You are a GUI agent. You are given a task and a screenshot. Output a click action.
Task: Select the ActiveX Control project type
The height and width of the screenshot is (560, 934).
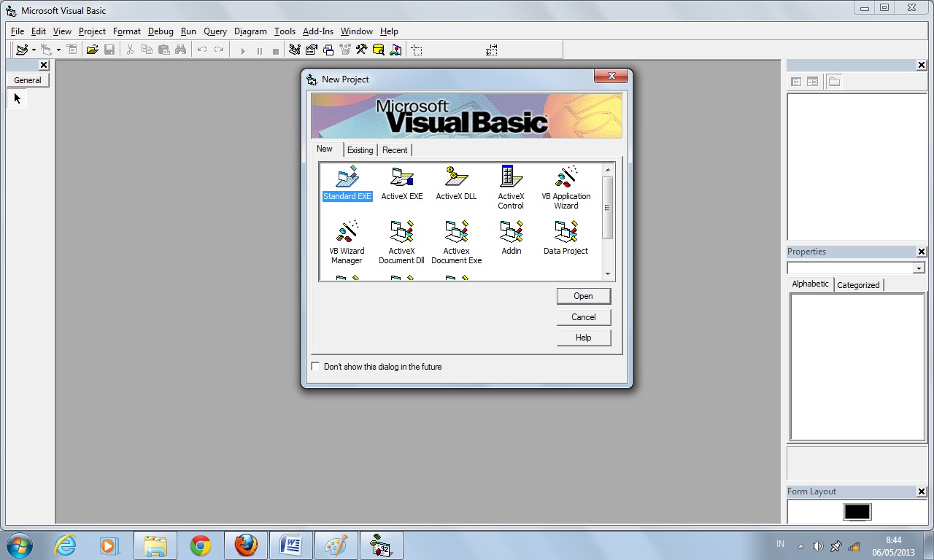click(x=511, y=188)
